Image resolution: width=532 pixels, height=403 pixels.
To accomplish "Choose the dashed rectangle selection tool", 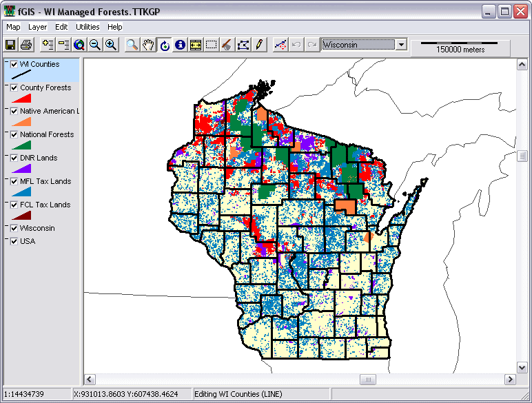I will tap(212, 45).
